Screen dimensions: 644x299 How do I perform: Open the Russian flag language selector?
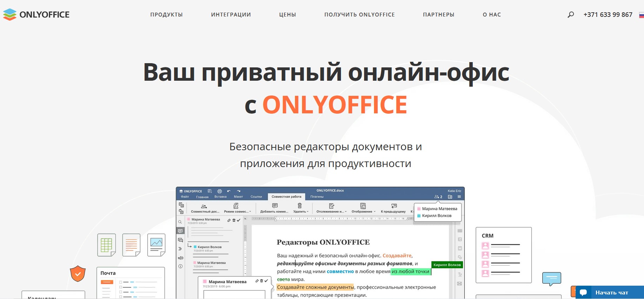pyautogui.click(x=641, y=15)
